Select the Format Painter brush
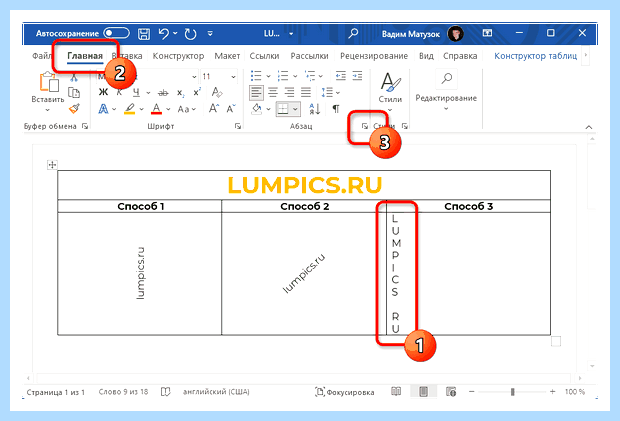The height and width of the screenshot is (421, 620). pyautogui.click(x=74, y=108)
